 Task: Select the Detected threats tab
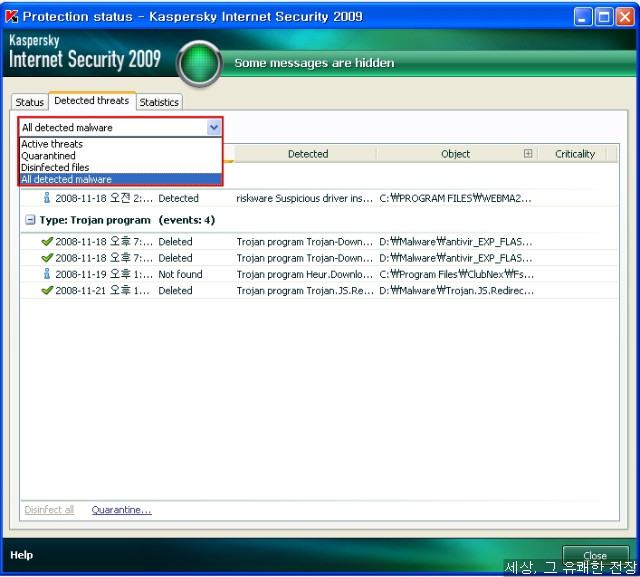pos(92,100)
